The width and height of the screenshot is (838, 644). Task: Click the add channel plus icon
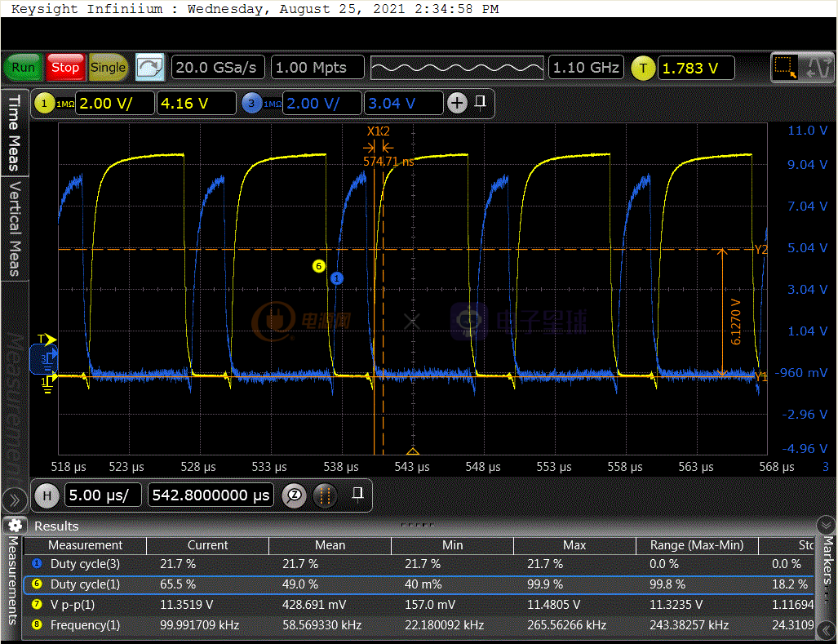[457, 103]
